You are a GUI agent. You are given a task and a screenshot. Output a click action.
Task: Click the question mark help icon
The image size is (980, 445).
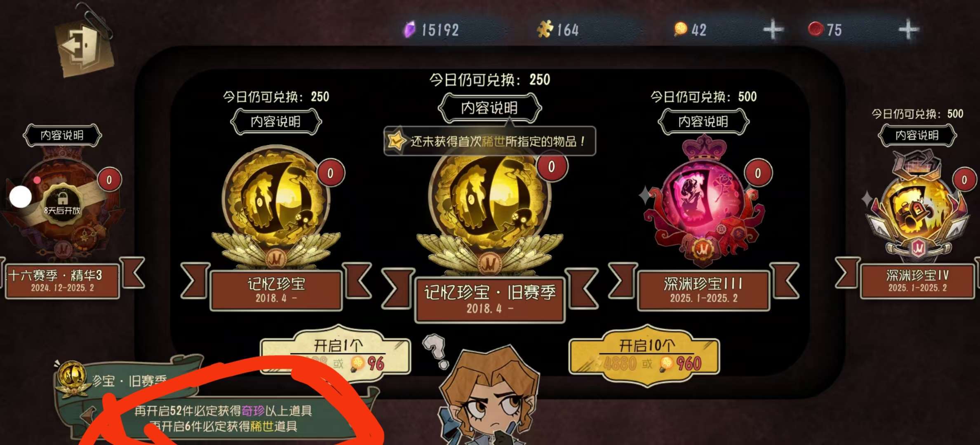(x=435, y=351)
